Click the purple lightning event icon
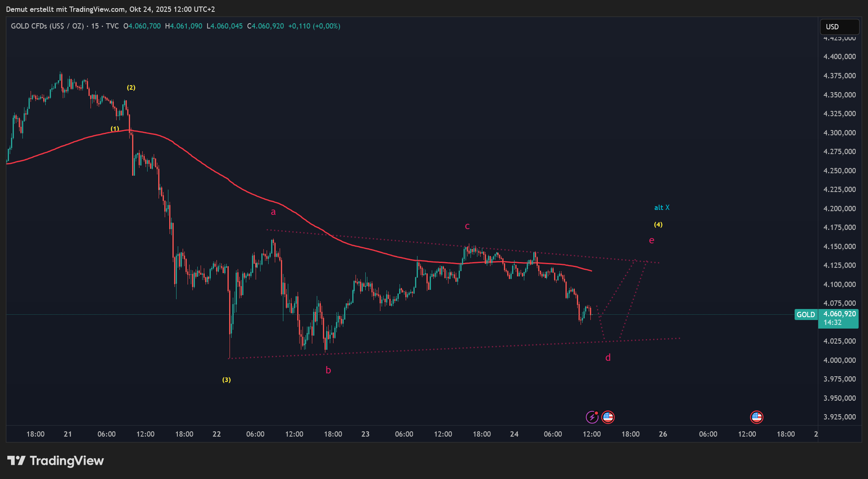868x479 pixels. coord(592,417)
